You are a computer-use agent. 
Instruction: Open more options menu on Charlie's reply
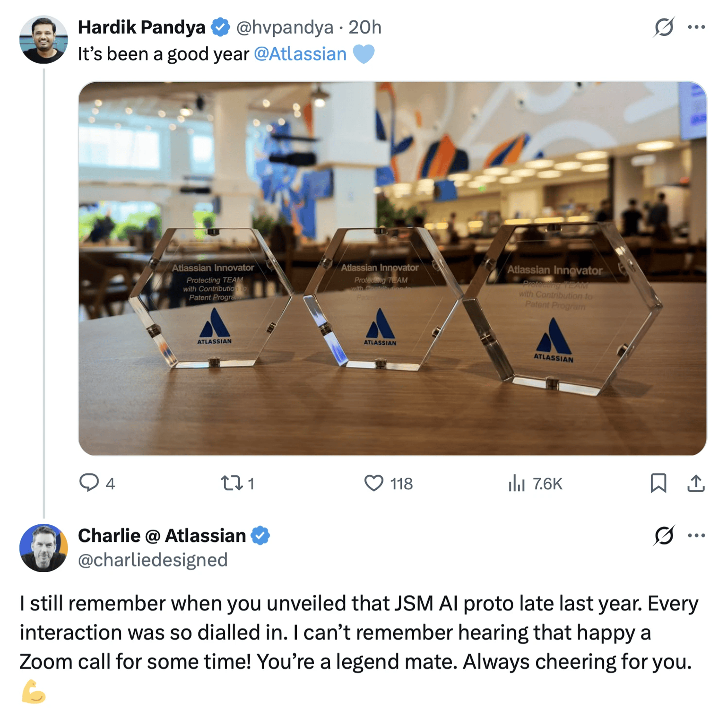coord(696,536)
